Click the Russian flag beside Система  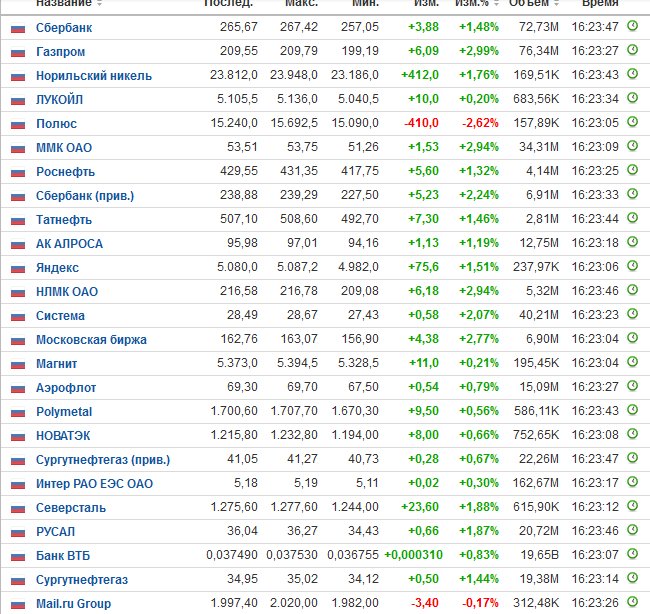(18, 317)
